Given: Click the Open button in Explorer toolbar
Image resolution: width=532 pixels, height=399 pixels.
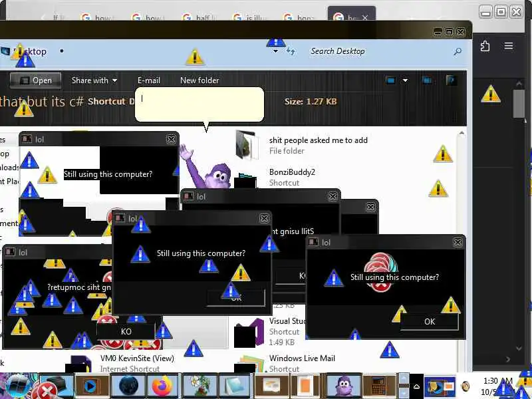Looking at the screenshot, I should tap(36, 80).
